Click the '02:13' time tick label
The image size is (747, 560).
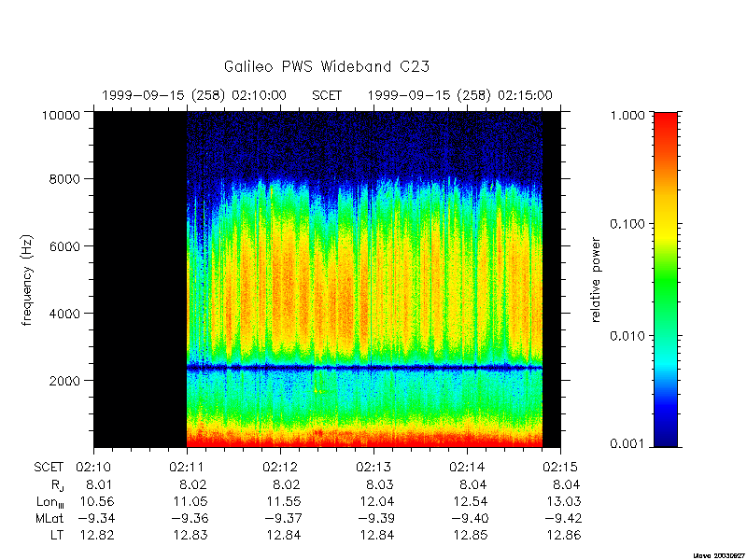(374, 468)
